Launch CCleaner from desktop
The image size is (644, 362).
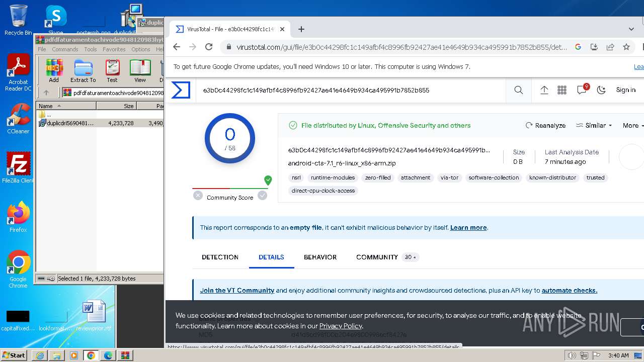pyautogui.click(x=18, y=119)
